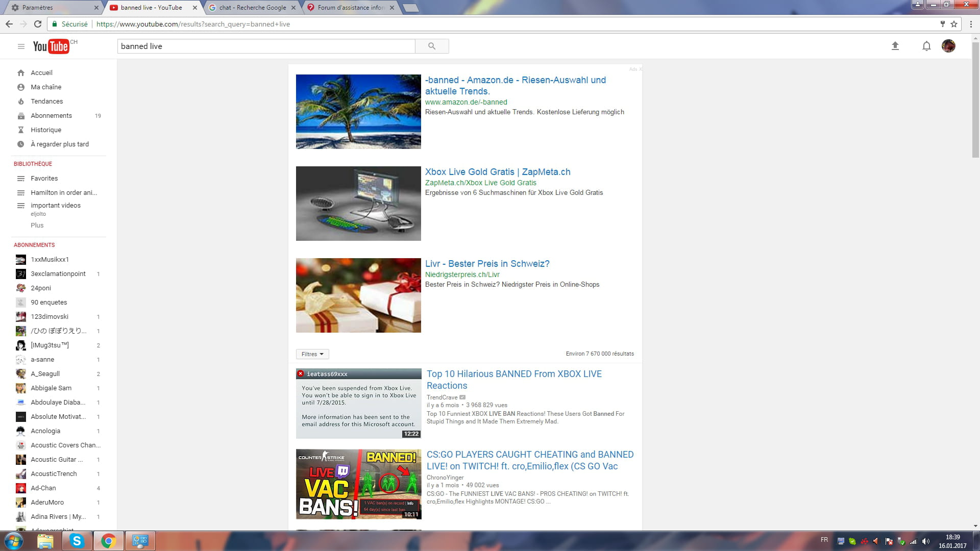Click the Xbox Live suspended video thumbnail
Screen dimensions: 980x551
pyautogui.click(x=359, y=404)
